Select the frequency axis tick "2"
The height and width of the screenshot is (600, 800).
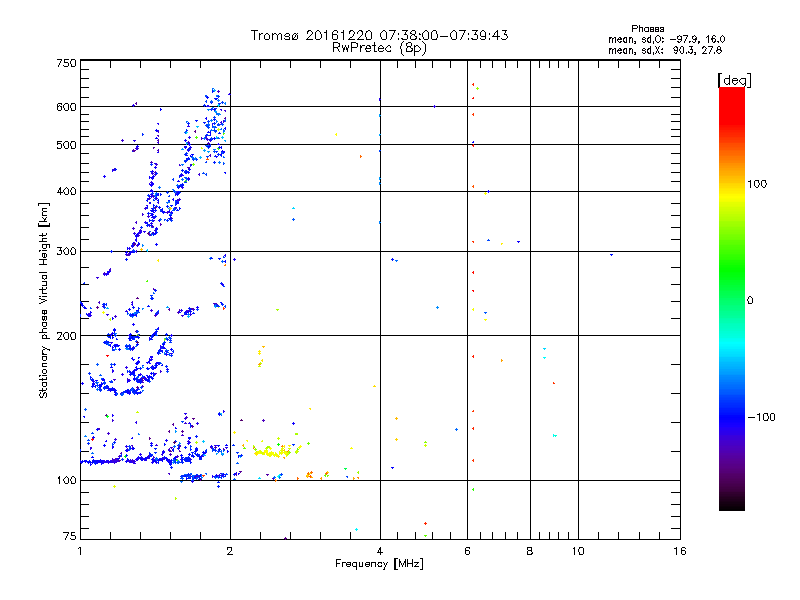230,551
